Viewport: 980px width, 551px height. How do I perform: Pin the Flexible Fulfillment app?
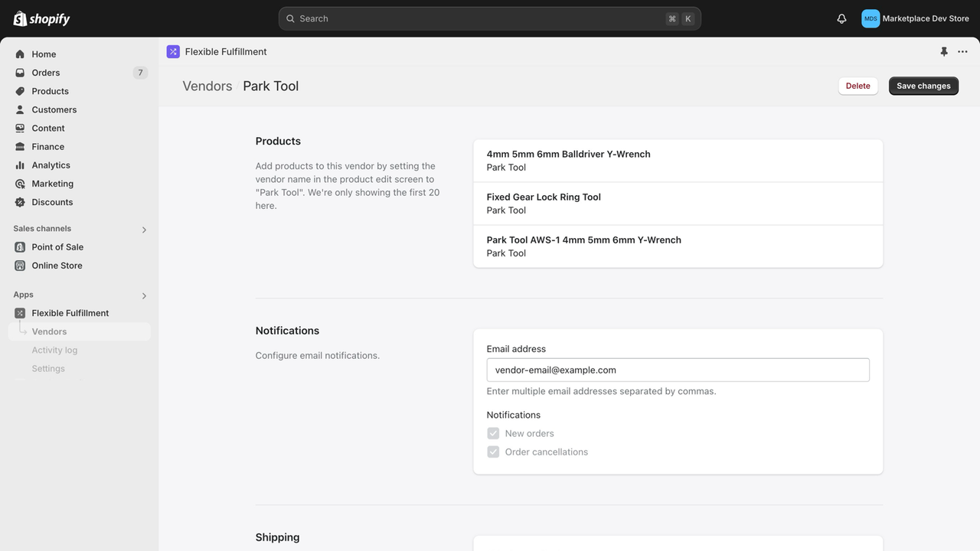(x=944, y=51)
